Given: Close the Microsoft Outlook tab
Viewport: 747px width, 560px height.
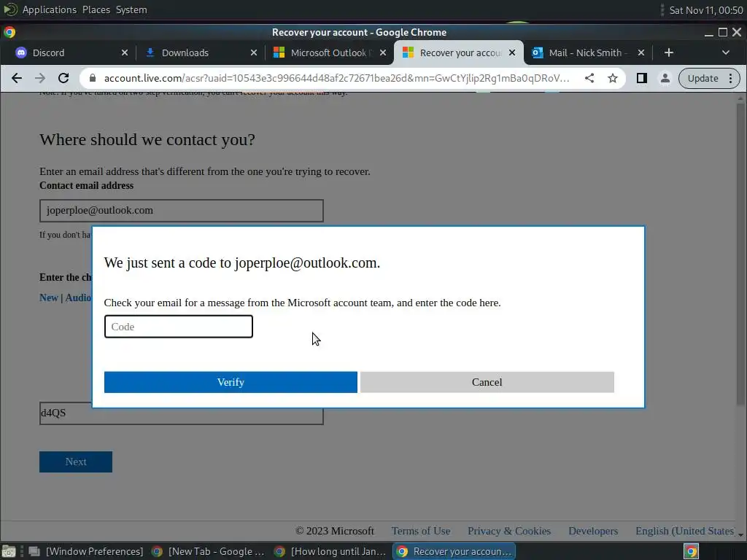Looking at the screenshot, I should tap(383, 52).
